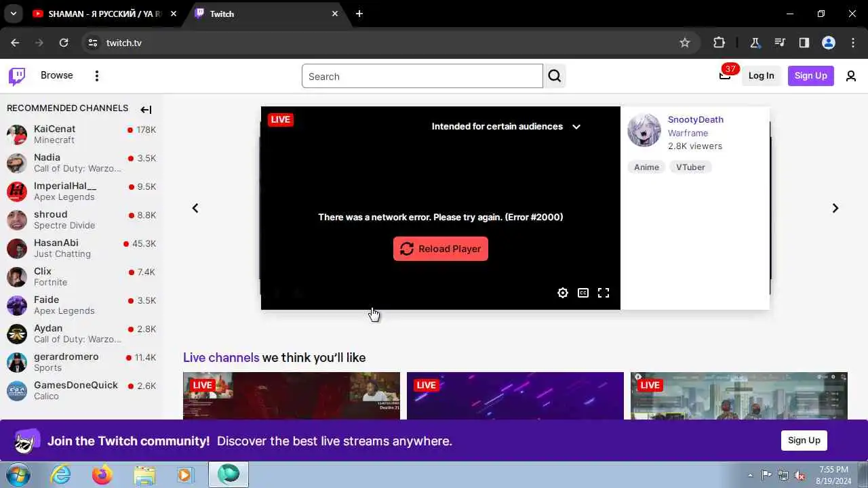Screen dimensions: 868x488
Task: Click Reload Player button
Action: coord(441,249)
